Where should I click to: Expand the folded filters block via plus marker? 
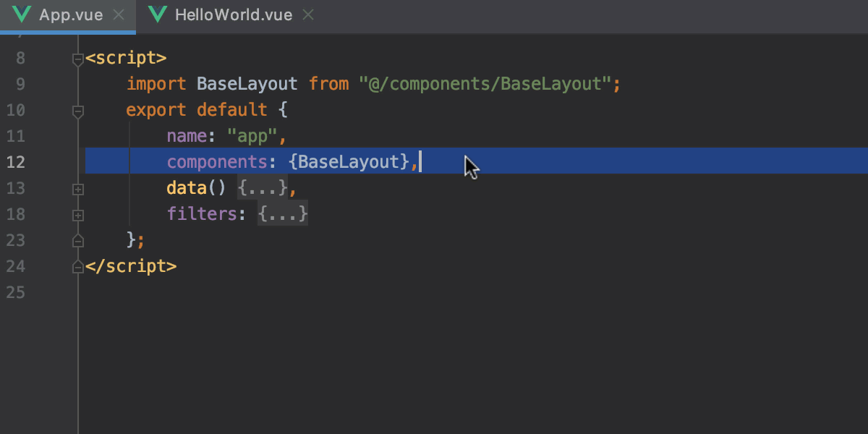click(77, 215)
